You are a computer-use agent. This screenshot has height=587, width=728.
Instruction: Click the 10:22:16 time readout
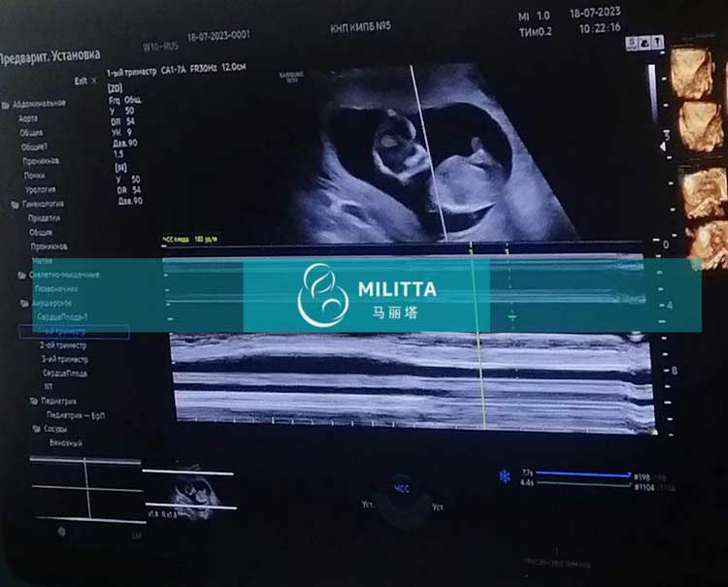[600, 28]
